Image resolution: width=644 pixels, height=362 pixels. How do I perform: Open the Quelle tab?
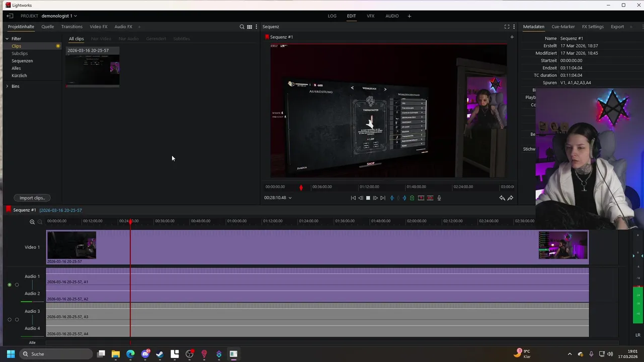48,27
